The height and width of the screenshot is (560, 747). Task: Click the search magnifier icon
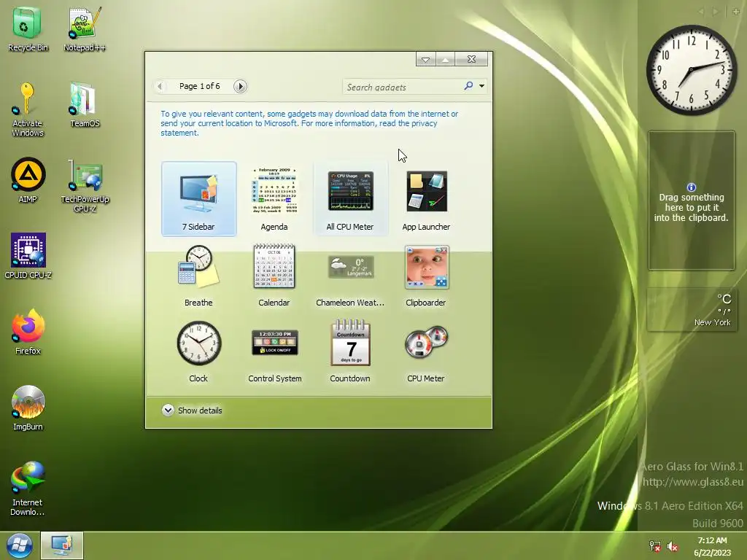pyautogui.click(x=469, y=86)
